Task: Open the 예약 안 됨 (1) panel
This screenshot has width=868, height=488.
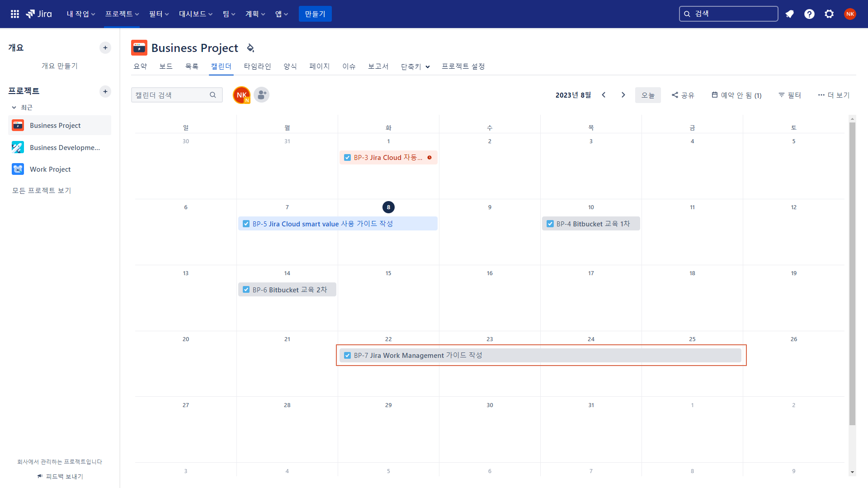Action: click(736, 95)
